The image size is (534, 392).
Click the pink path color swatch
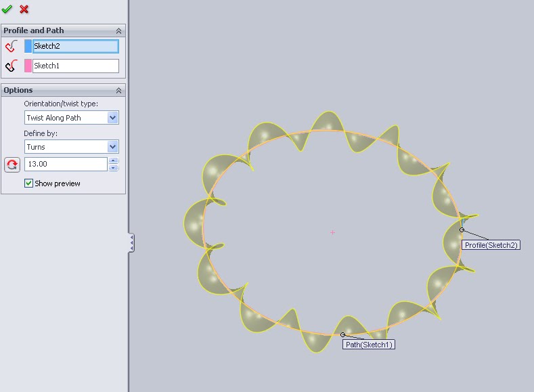28,66
